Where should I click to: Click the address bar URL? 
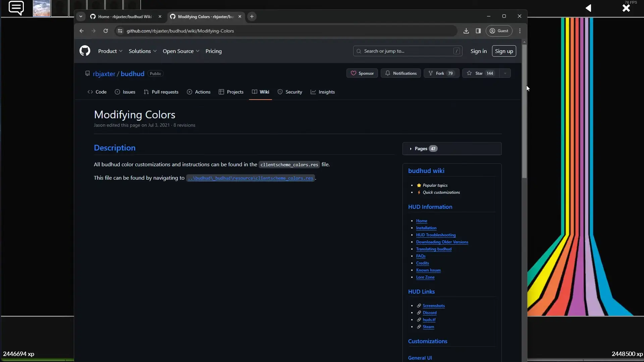180,31
